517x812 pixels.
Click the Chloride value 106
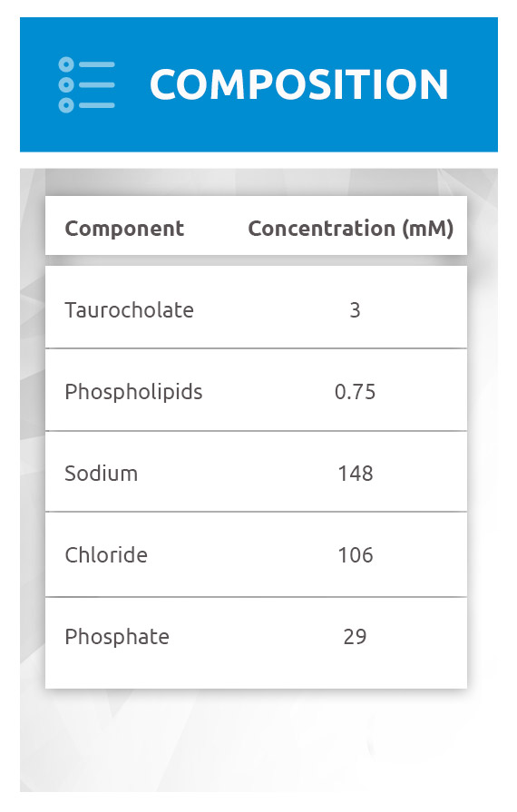[x=356, y=555]
